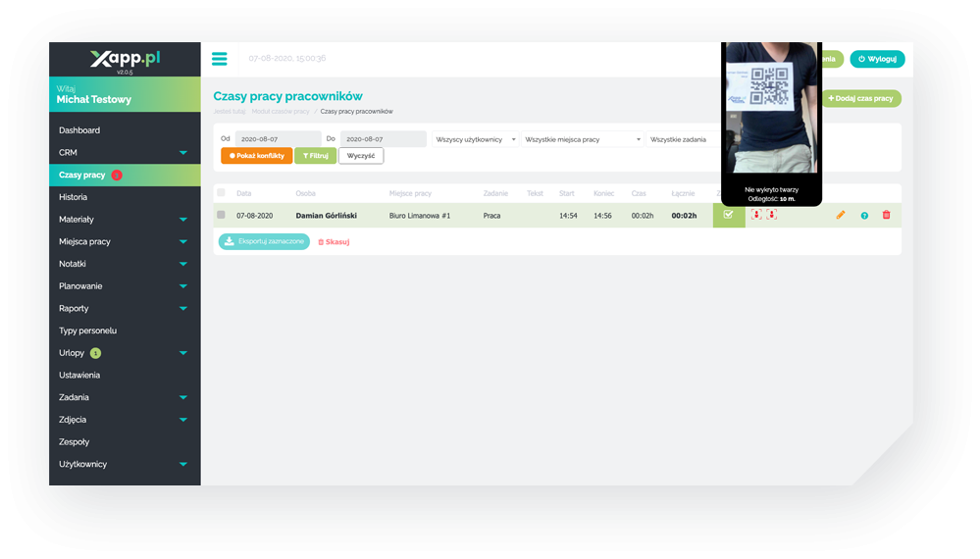Open Ustawienia in sidebar

(79, 376)
